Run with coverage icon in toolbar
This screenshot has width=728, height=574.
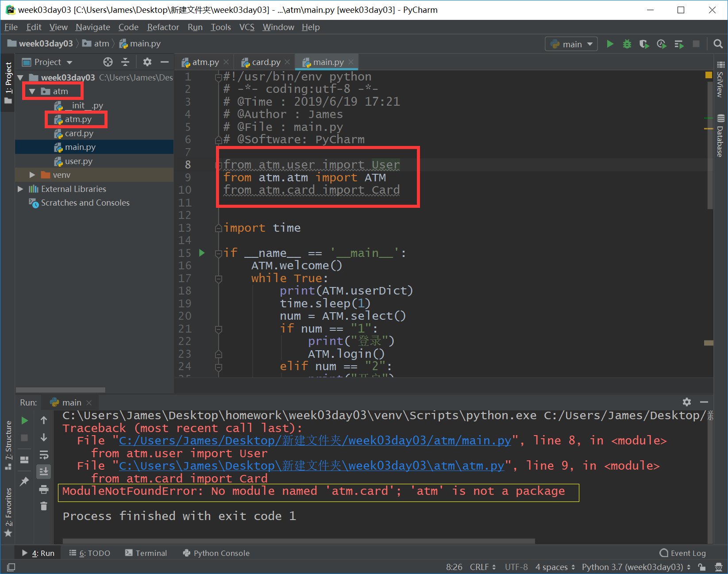coord(644,44)
